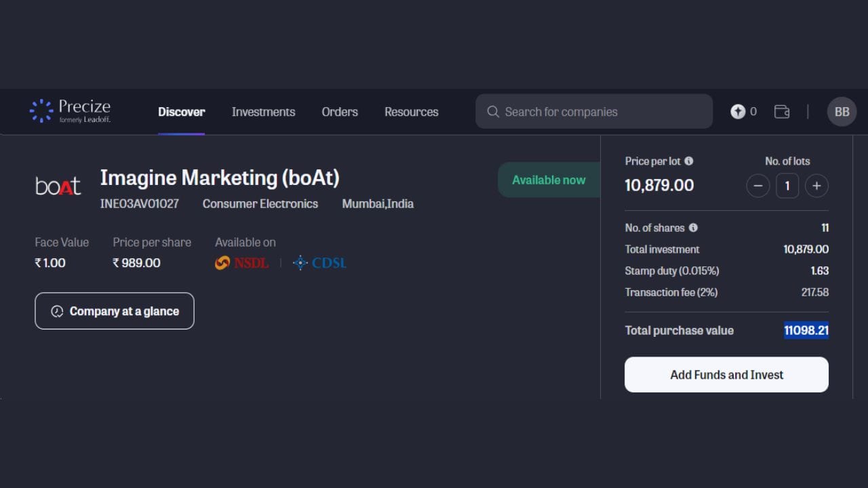Decrease number of lots with minus button
The width and height of the screenshot is (868, 488).
pyautogui.click(x=757, y=186)
